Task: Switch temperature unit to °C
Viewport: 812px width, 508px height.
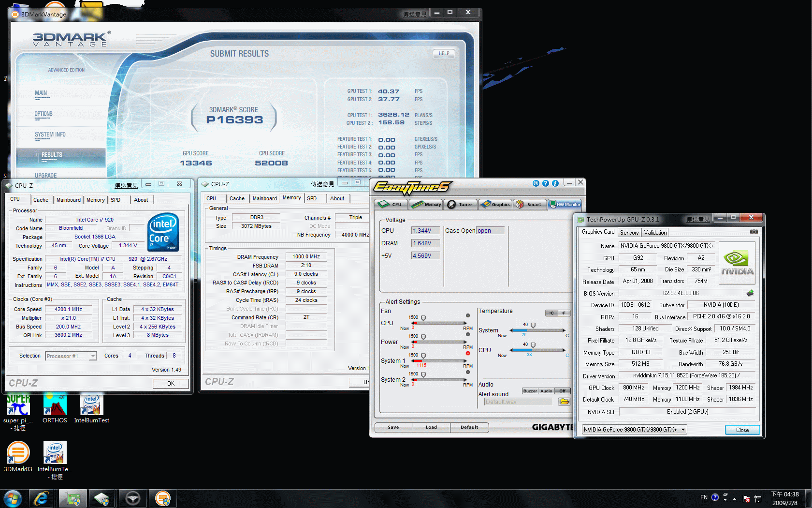Action: click(551, 313)
